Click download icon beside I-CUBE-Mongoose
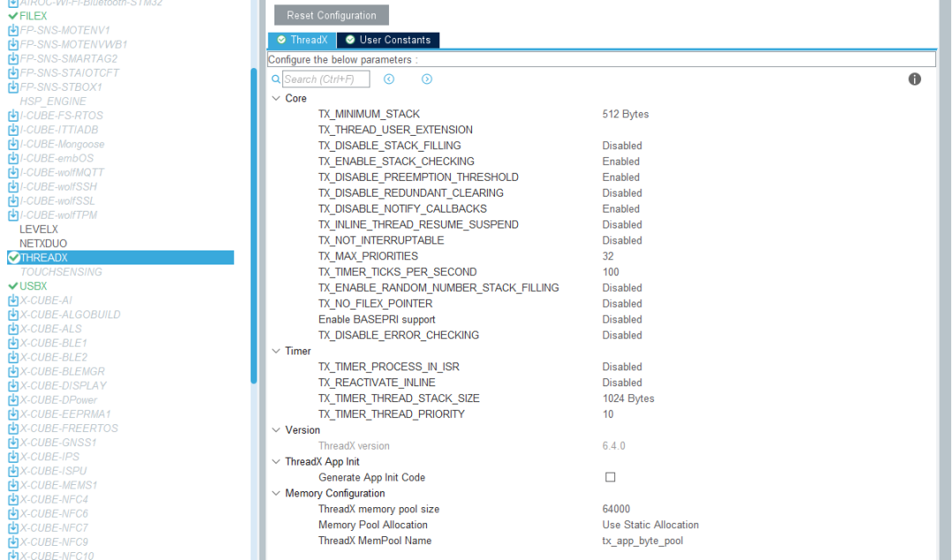The image size is (952, 560). point(12,144)
